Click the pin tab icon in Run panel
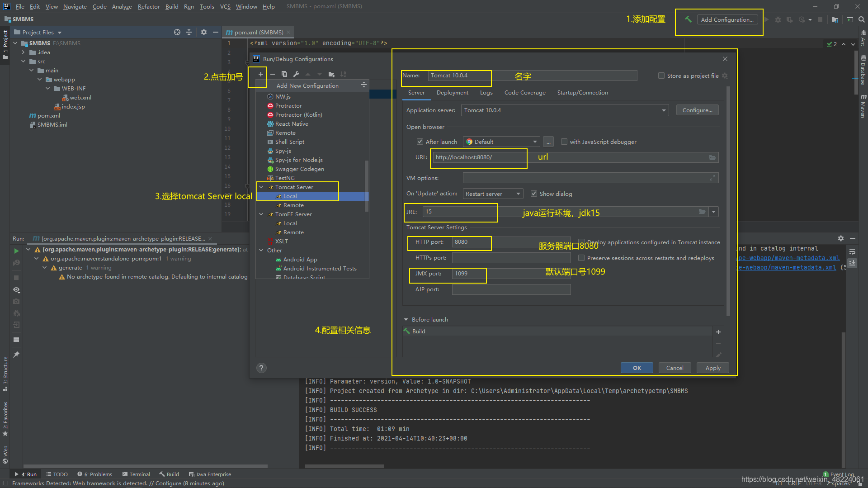 pos(16,355)
